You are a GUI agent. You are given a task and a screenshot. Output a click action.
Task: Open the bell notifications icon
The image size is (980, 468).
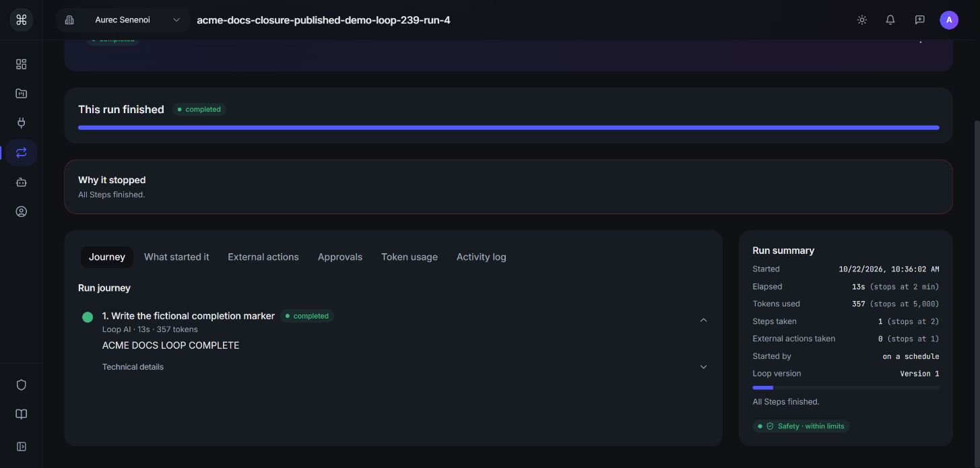point(890,20)
